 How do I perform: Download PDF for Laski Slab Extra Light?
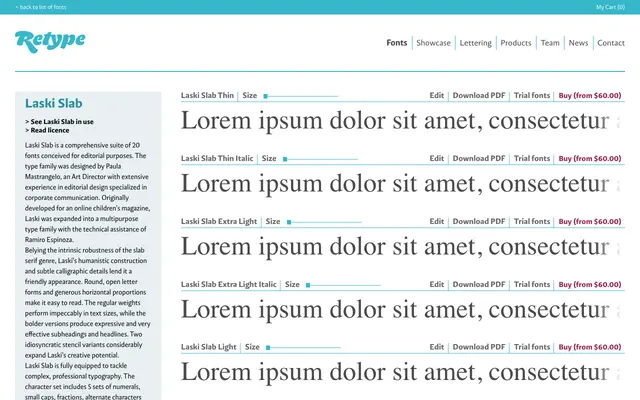coord(479,221)
